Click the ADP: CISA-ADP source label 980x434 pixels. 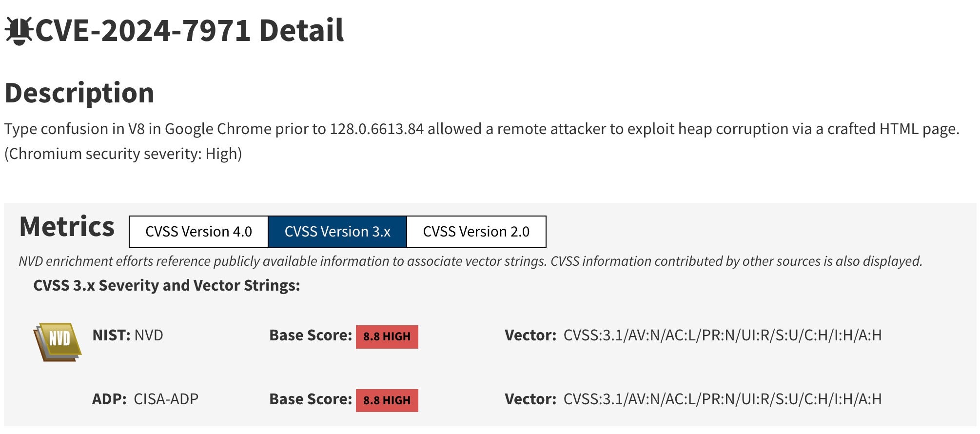145,399
